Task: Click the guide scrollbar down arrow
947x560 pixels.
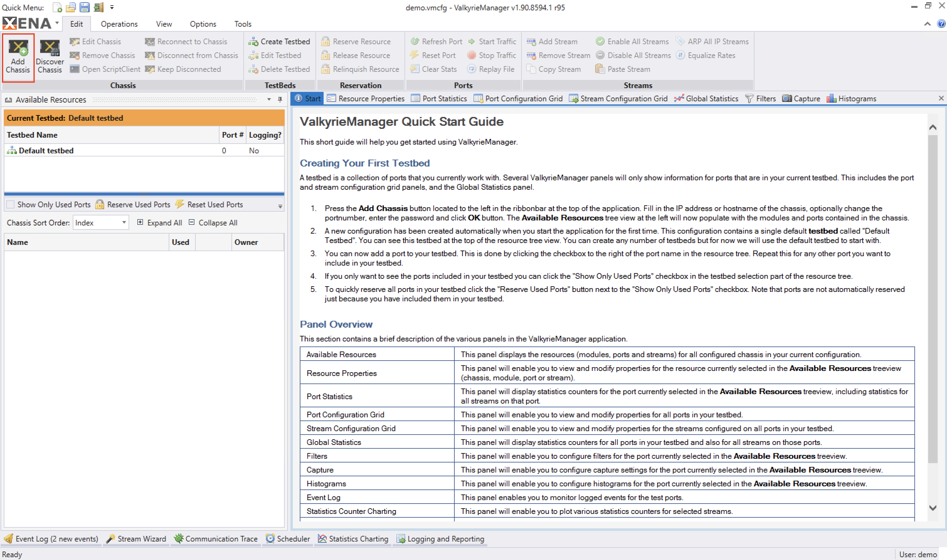Action: pyautogui.click(x=933, y=508)
